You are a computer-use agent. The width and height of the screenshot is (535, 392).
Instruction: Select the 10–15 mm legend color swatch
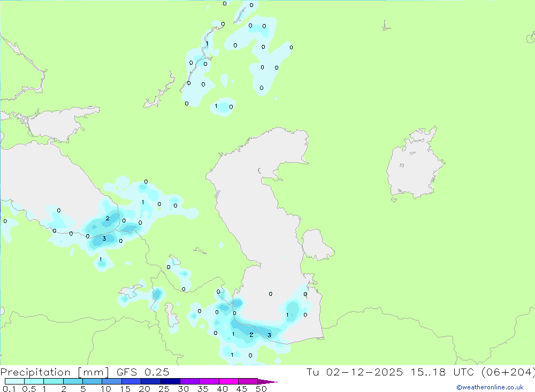[112, 381]
